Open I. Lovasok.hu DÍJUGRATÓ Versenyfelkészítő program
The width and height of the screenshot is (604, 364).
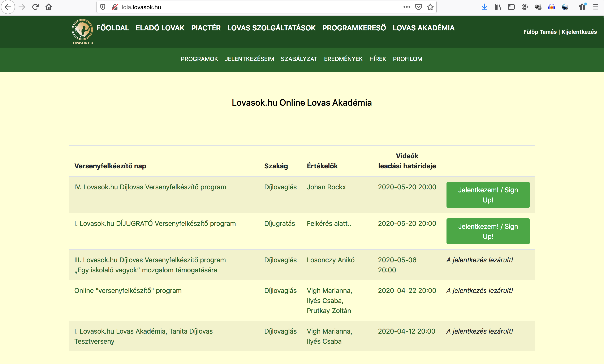(155, 224)
